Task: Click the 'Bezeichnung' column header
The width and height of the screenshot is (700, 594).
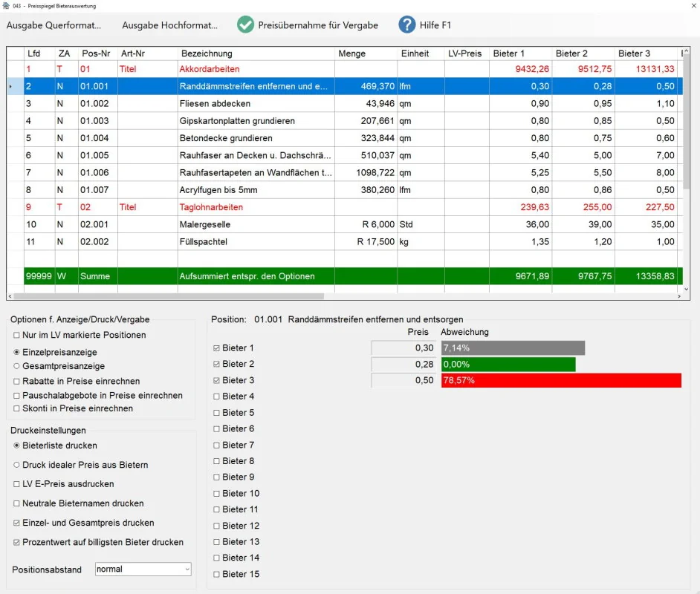Action: (x=206, y=53)
